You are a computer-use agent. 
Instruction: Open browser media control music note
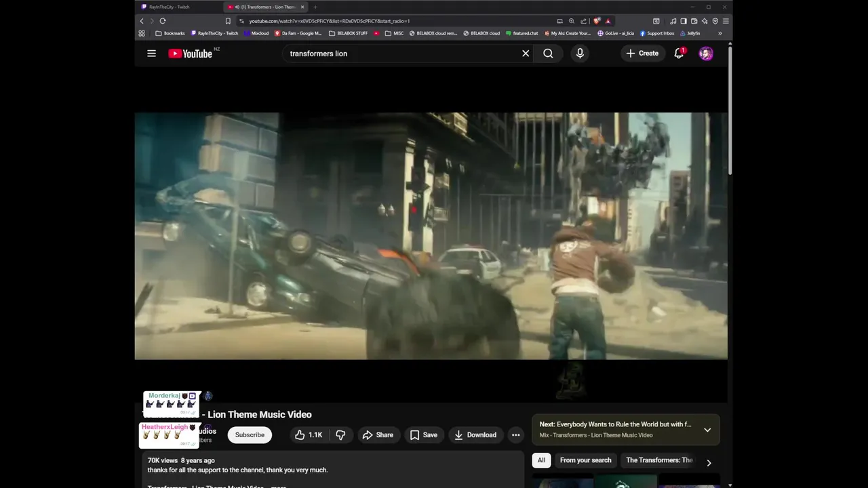pos(673,21)
